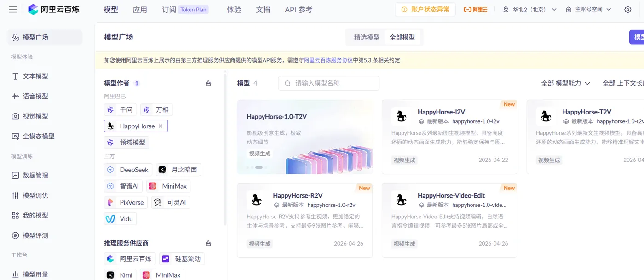Click HappyHorse-T2V card horse icon
The height and width of the screenshot is (280, 644).
click(546, 116)
